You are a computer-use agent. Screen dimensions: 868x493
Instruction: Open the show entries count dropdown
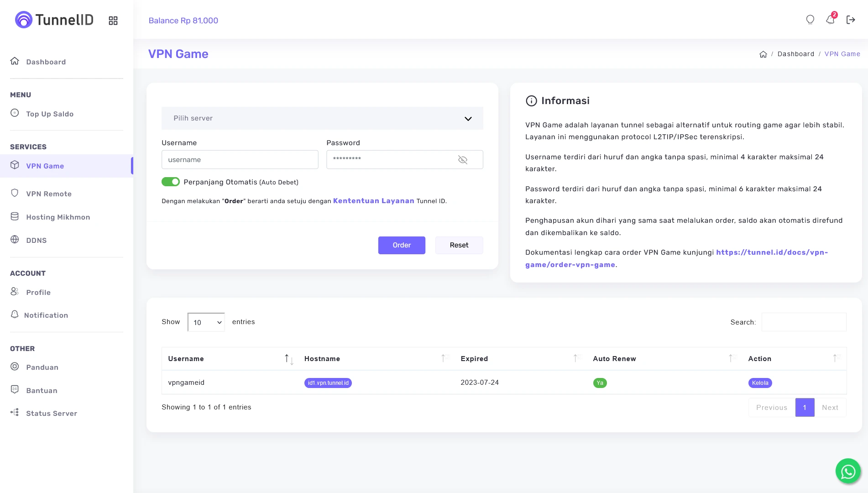tap(206, 322)
